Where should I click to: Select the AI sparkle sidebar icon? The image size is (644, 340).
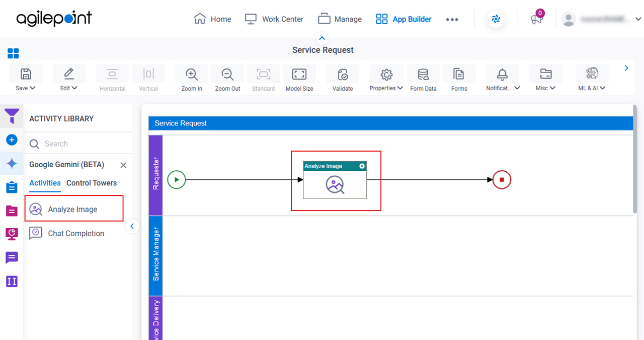[x=12, y=164]
